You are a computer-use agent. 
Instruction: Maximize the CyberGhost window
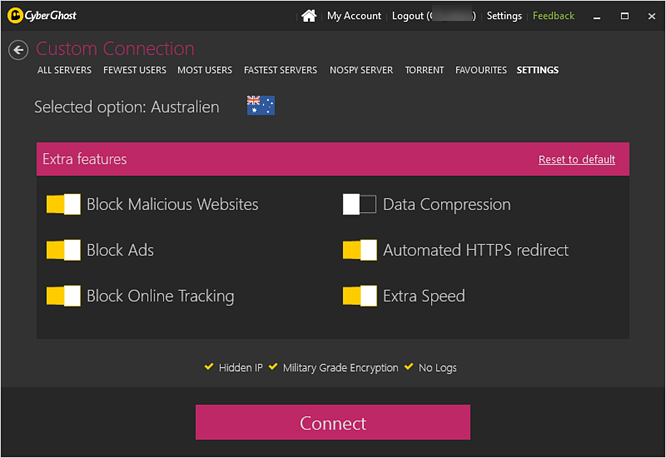[x=624, y=16]
